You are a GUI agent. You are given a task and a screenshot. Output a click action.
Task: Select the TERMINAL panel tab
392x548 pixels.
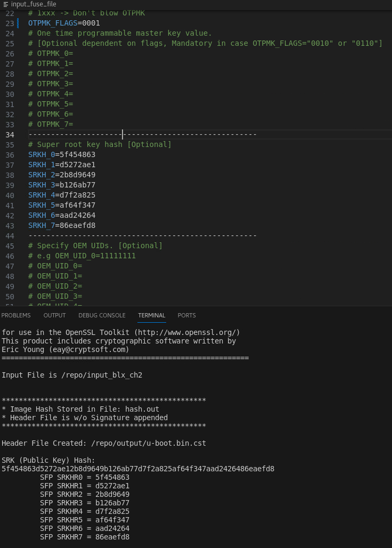click(152, 315)
